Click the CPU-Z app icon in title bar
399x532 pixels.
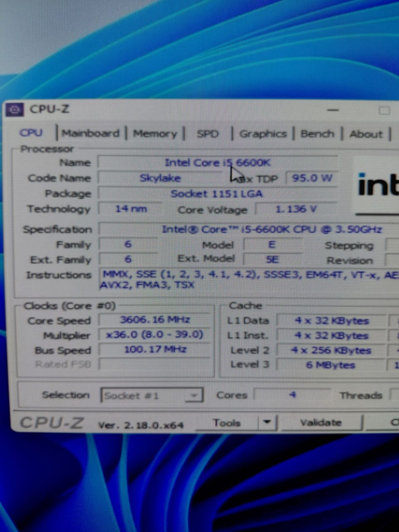click(x=15, y=110)
